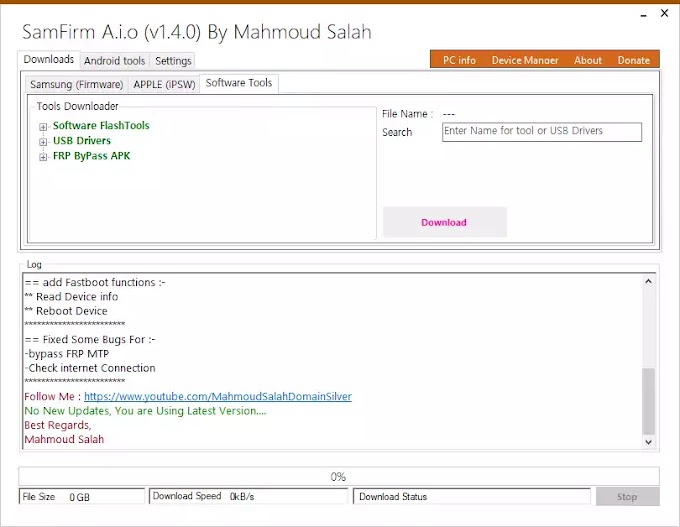Select FRP ByPass APK tree label
This screenshot has height=527, width=680.
pyautogui.click(x=92, y=156)
